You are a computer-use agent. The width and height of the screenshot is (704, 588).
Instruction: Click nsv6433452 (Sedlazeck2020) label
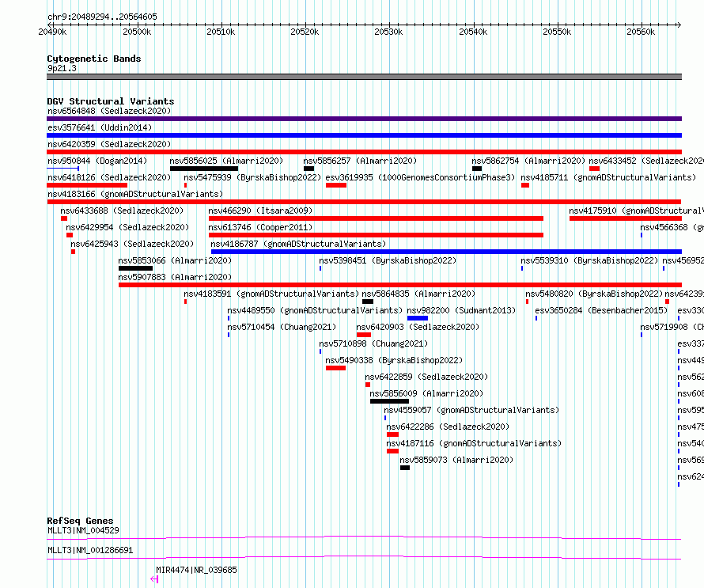point(645,161)
